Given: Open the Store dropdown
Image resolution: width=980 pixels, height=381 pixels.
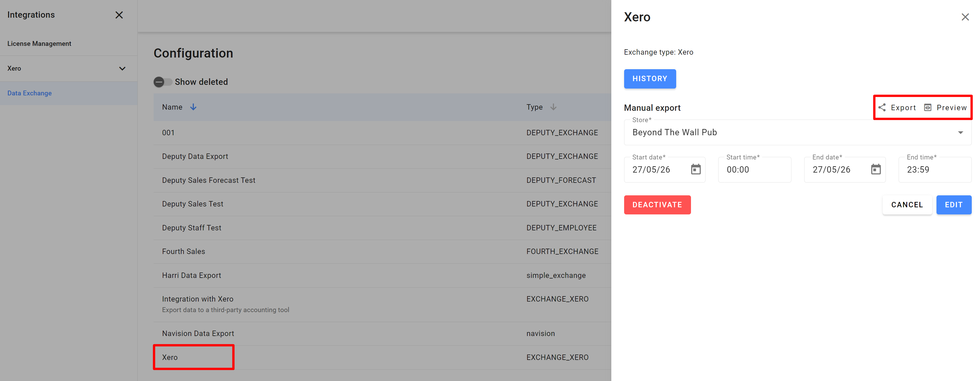Looking at the screenshot, I should [x=797, y=132].
